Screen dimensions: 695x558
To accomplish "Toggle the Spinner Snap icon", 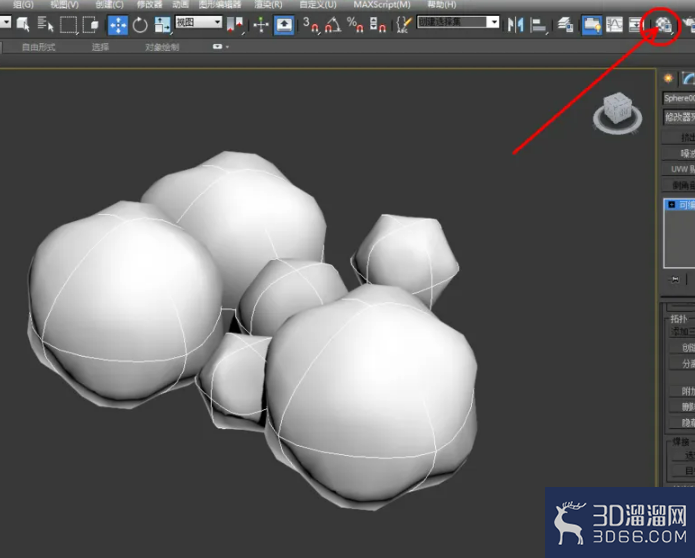I will (x=378, y=24).
